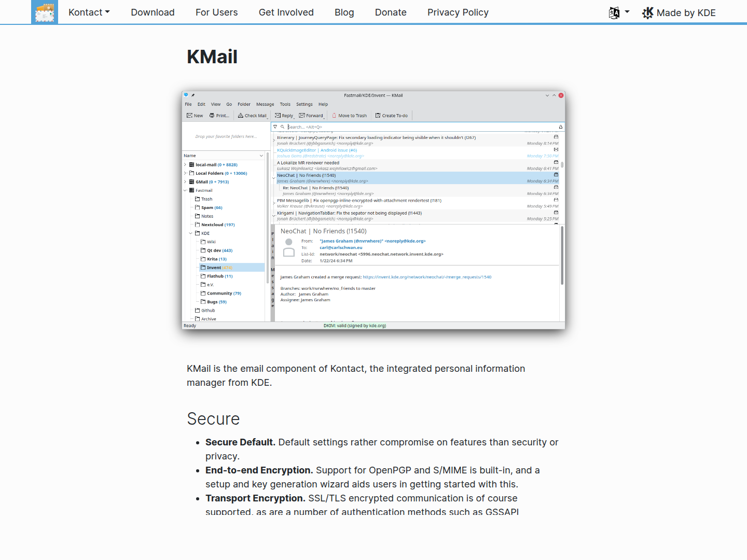This screenshot has height=560, width=747.
Task: Click the Move to Trash icon
Action: click(334, 116)
